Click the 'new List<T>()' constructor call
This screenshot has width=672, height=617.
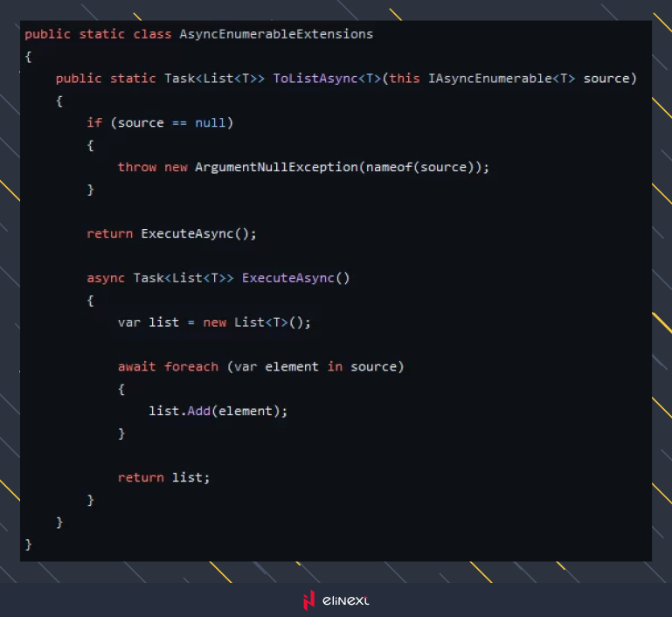(x=257, y=322)
